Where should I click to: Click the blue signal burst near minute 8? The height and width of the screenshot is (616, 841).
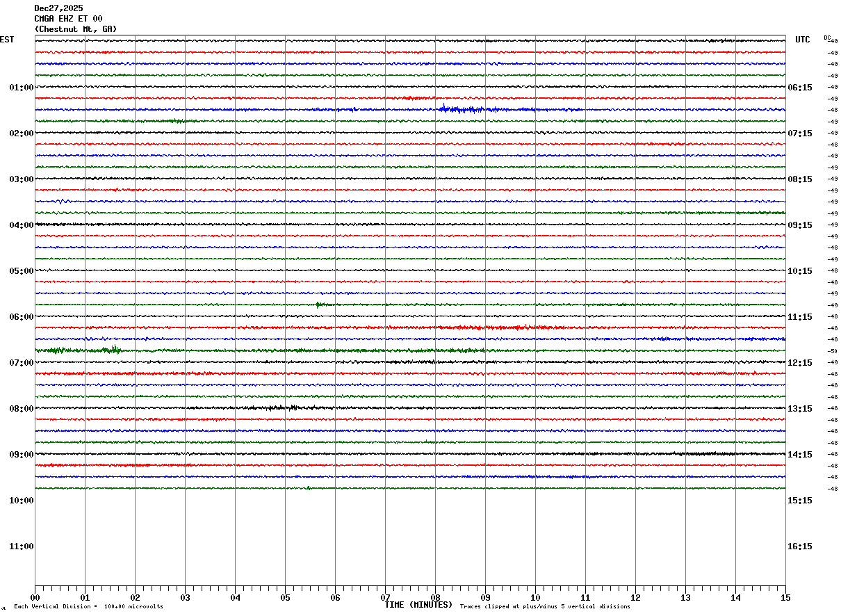click(x=461, y=109)
